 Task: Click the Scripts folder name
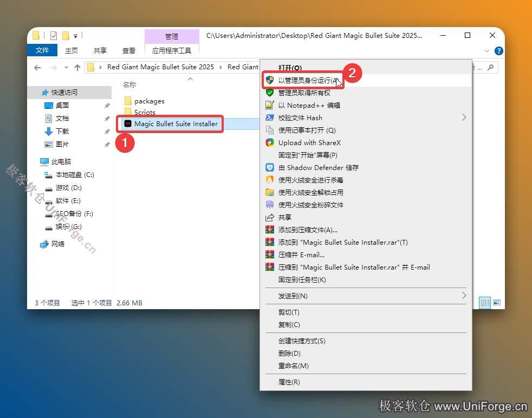coord(145,112)
